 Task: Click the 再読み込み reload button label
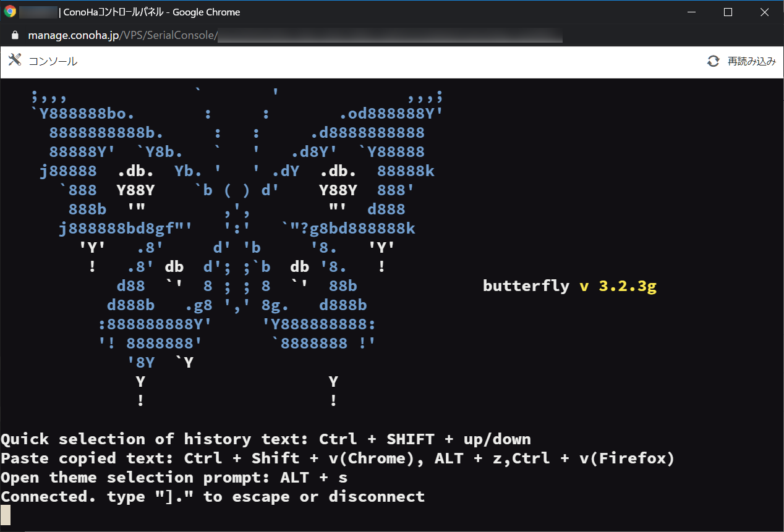coord(751,61)
